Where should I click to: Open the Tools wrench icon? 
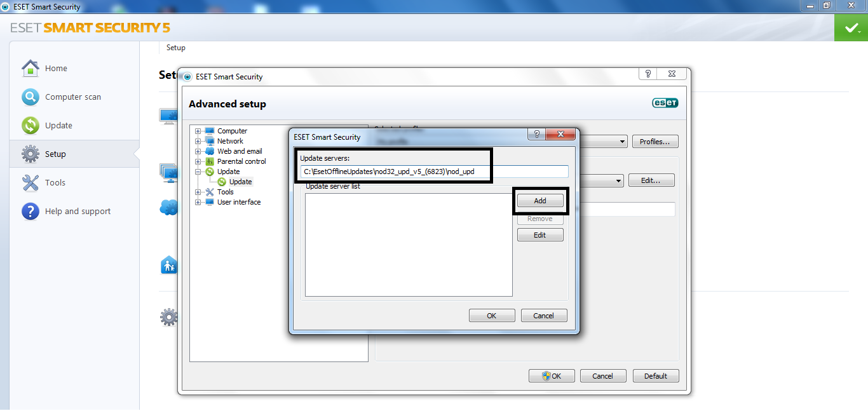click(31, 182)
